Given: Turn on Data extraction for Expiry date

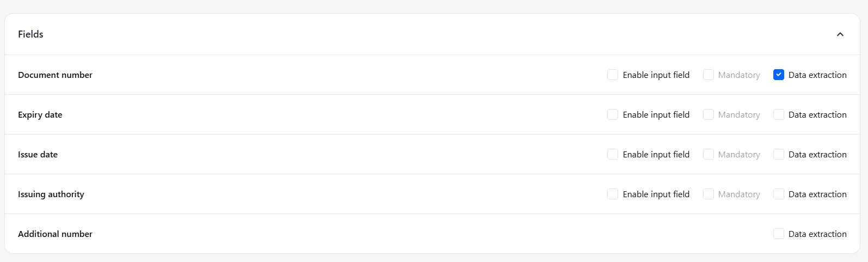Looking at the screenshot, I should [779, 114].
